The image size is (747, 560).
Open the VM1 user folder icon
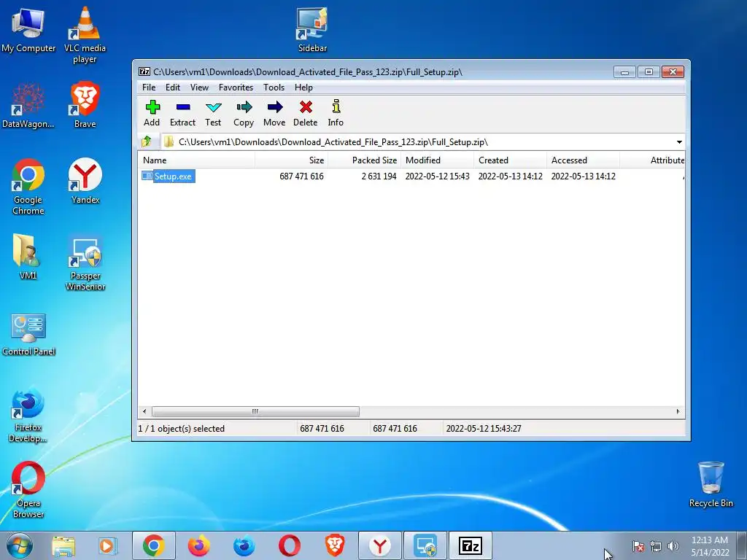[28, 256]
